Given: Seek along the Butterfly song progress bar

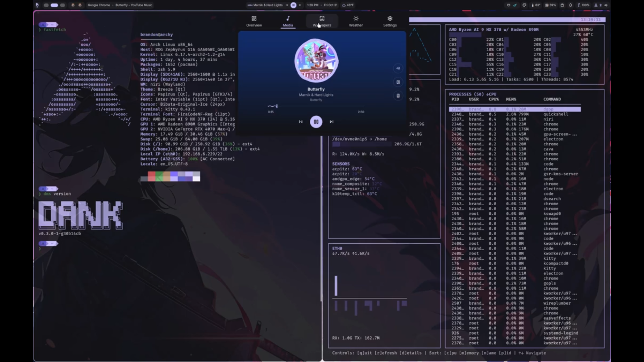Looking at the screenshot, I should click(316, 106).
